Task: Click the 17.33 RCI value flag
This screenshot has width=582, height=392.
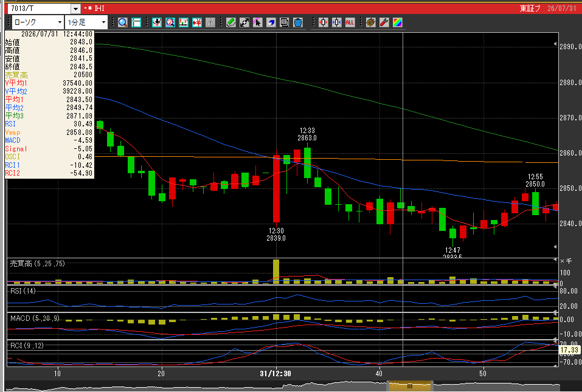Action: click(569, 349)
